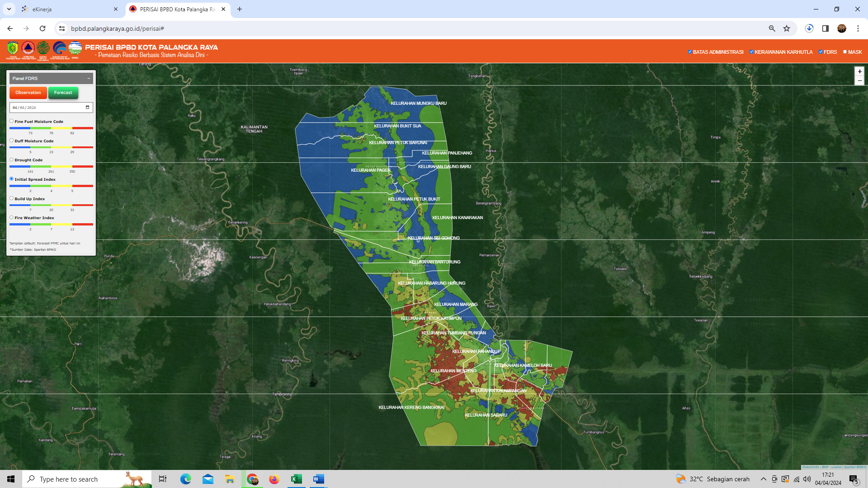Image resolution: width=868 pixels, height=488 pixels.
Task: Click the Fire Weather Index color scale
Action: (51, 225)
